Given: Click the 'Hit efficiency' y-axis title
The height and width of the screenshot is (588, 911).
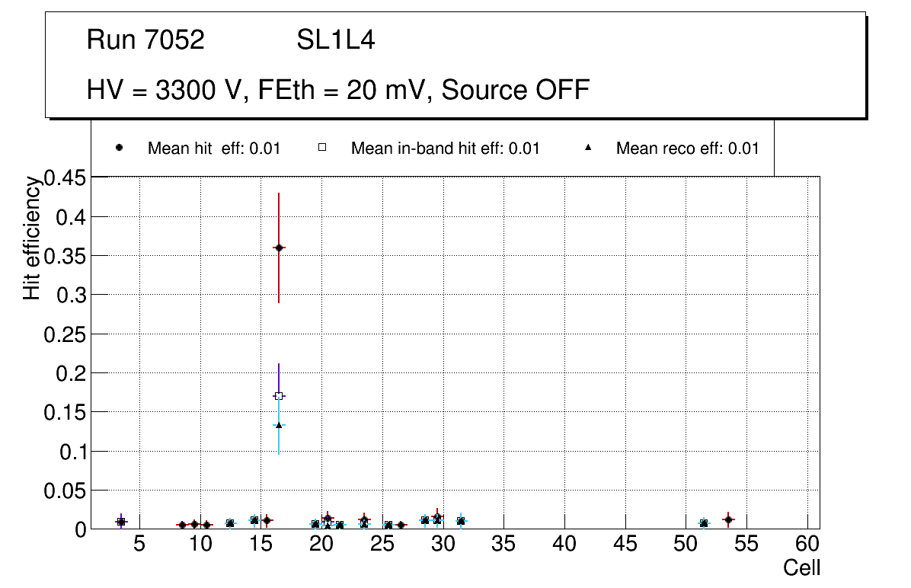Looking at the screenshot, I should [31, 238].
